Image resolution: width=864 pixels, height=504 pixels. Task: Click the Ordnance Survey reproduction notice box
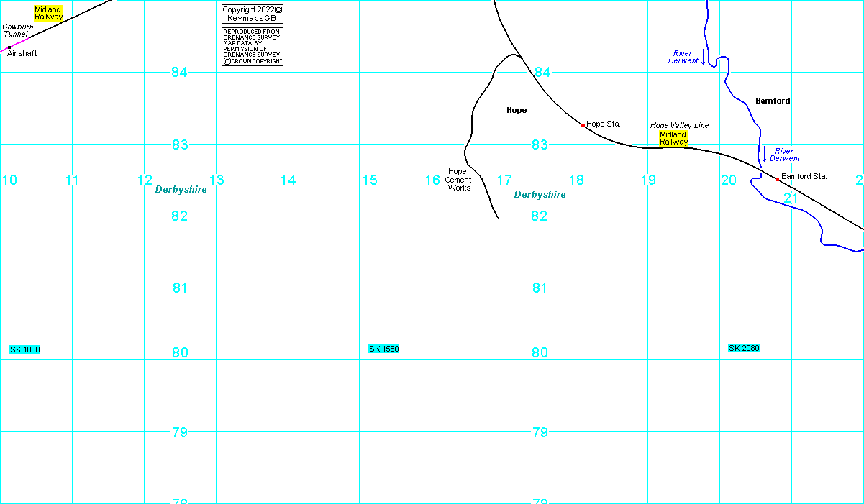pyautogui.click(x=252, y=47)
